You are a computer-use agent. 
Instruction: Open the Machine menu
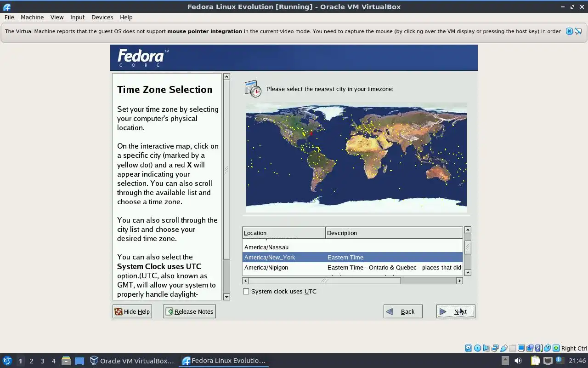click(32, 17)
